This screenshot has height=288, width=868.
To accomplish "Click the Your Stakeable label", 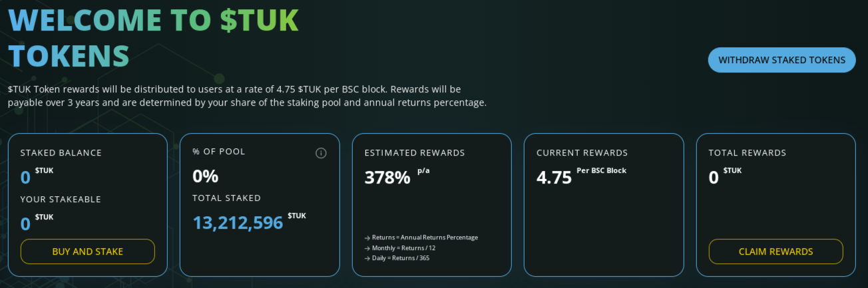I will pyautogui.click(x=61, y=199).
